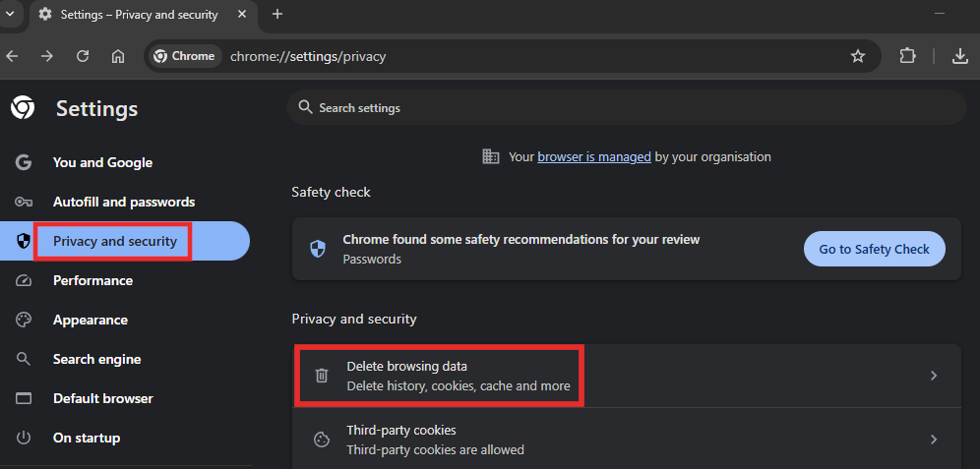The width and height of the screenshot is (980, 469).
Task: Open the tab search dropdown arrow
Action: tap(10, 14)
